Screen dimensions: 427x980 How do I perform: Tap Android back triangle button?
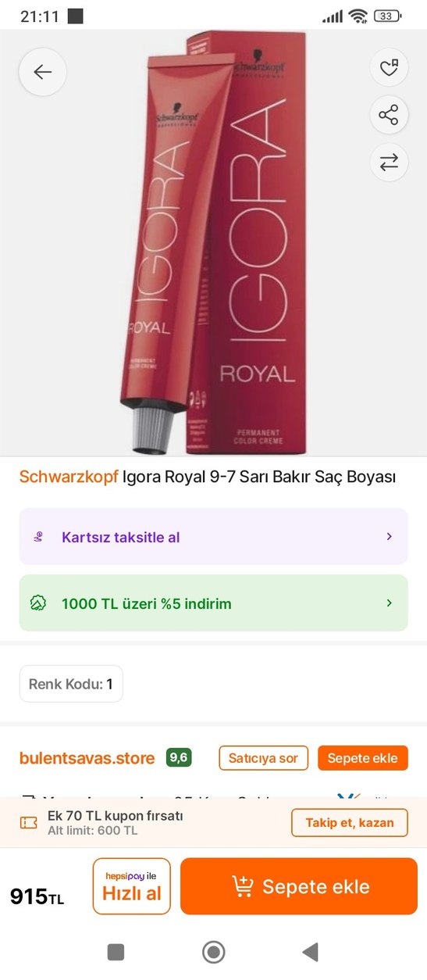pos(310,951)
